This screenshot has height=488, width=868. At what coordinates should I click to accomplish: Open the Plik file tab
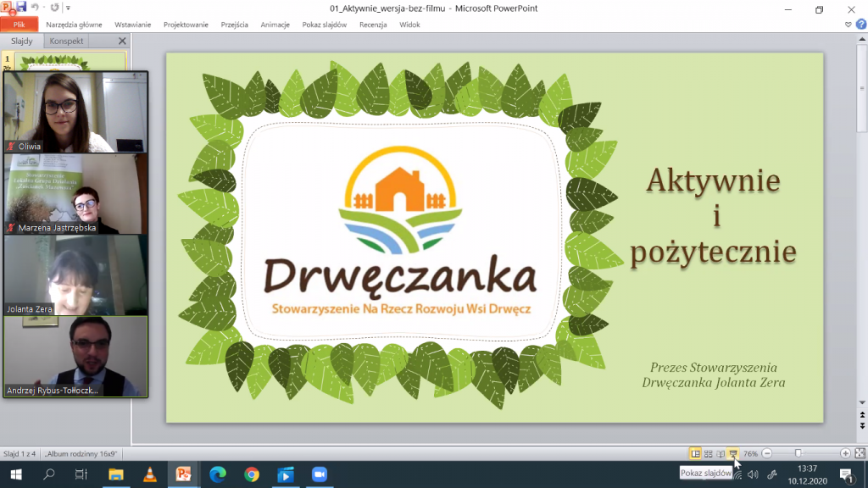[19, 25]
